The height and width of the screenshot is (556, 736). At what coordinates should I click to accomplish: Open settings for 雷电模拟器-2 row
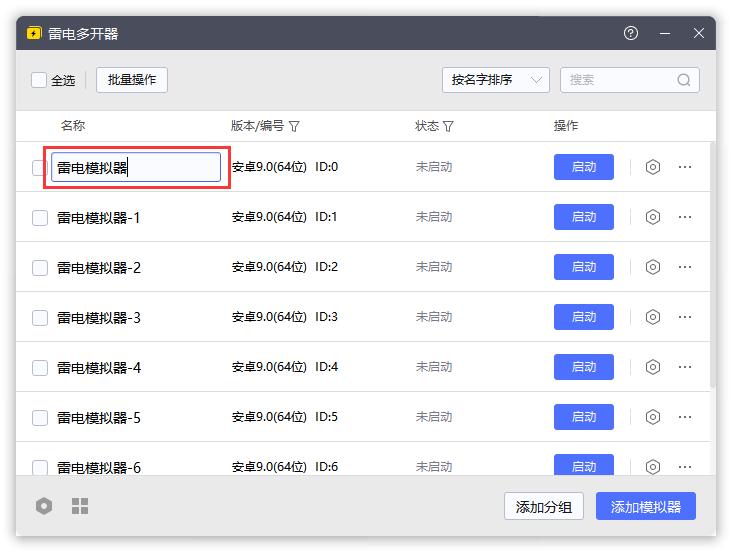(x=652, y=267)
